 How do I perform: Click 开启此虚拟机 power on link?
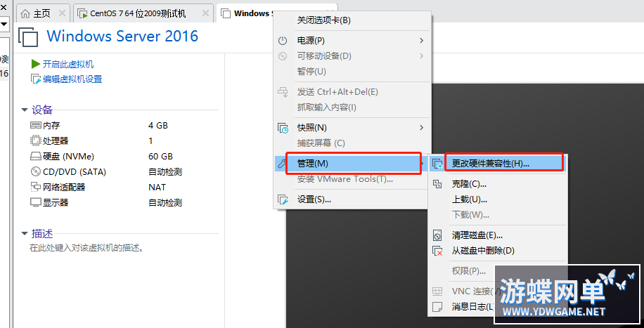point(68,64)
